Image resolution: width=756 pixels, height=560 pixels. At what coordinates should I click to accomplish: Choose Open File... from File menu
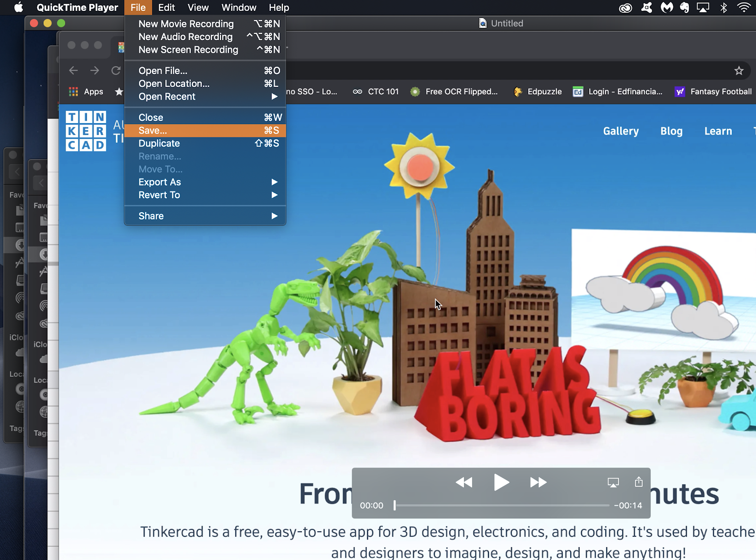(205, 70)
